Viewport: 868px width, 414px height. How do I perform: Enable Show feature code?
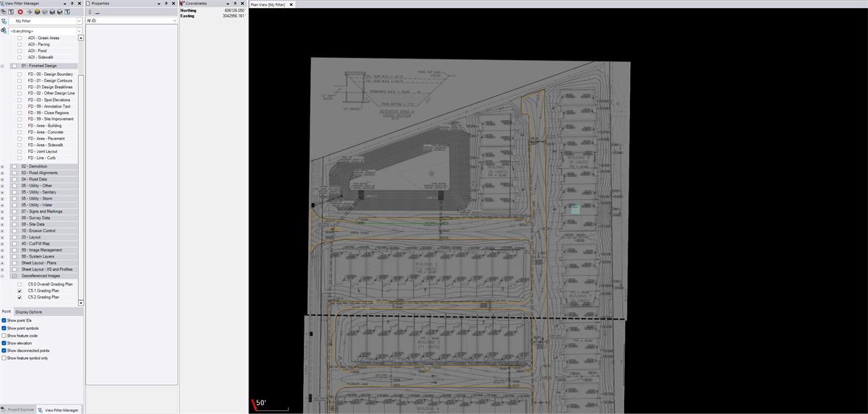(x=4, y=335)
